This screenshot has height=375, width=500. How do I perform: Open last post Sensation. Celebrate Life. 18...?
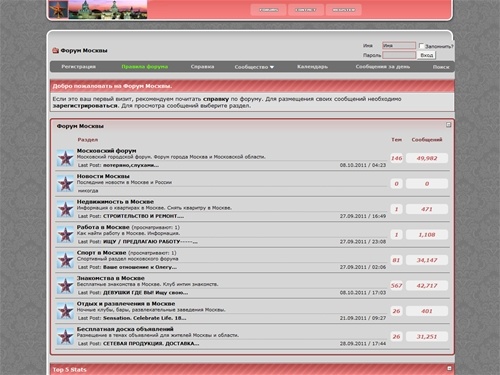(x=145, y=318)
